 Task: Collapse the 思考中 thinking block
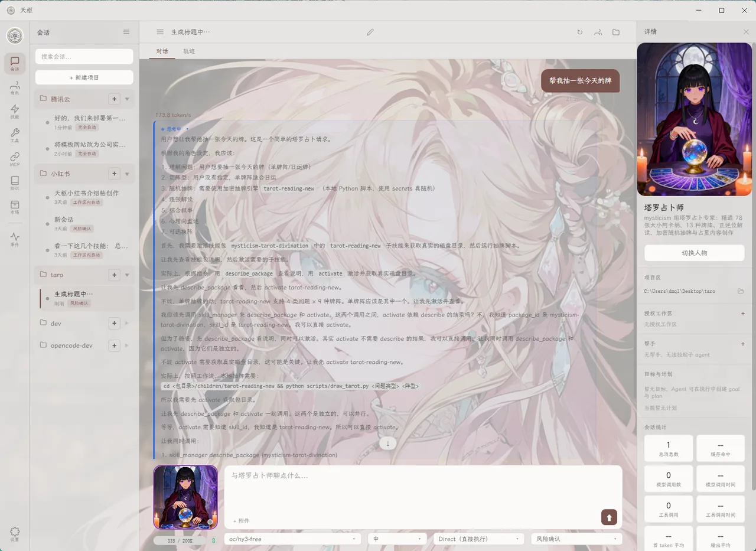click(174, 128)
